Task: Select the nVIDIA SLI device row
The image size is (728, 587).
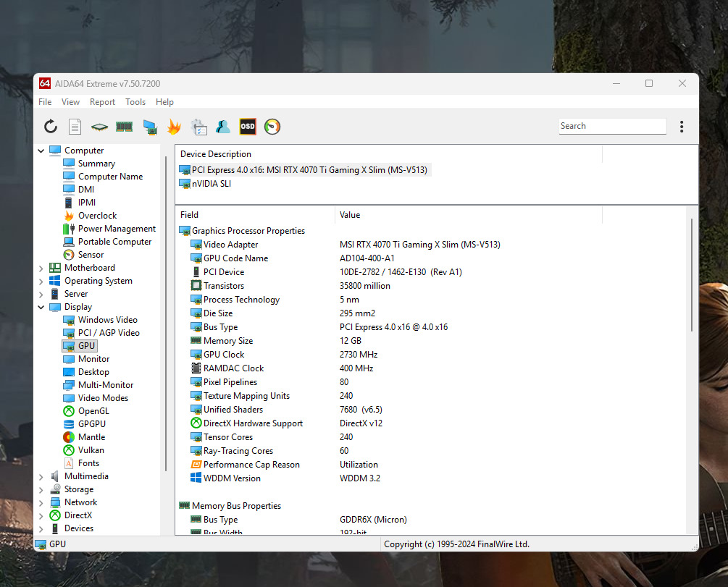Action: [205, 183]
